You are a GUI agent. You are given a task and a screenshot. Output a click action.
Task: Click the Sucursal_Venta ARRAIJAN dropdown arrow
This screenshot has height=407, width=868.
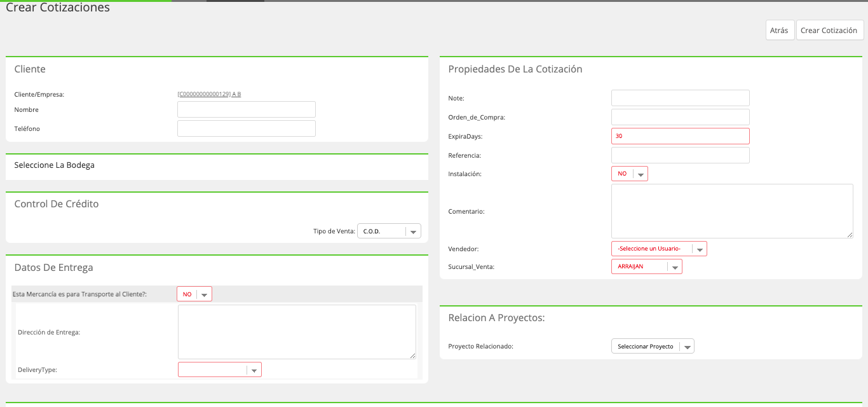675,267
